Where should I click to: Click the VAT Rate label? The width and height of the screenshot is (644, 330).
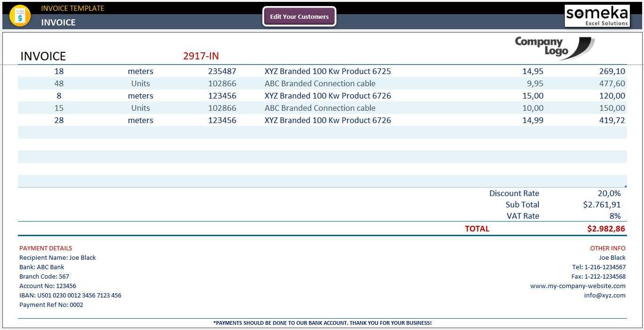click(x=523, y=216)
